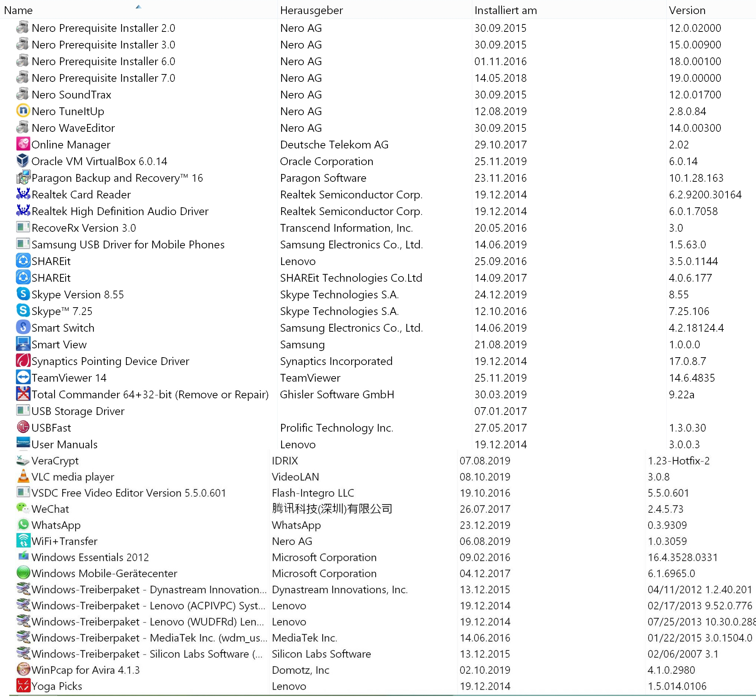Select the Windows Essentials 2012 row

pos(90,557)
